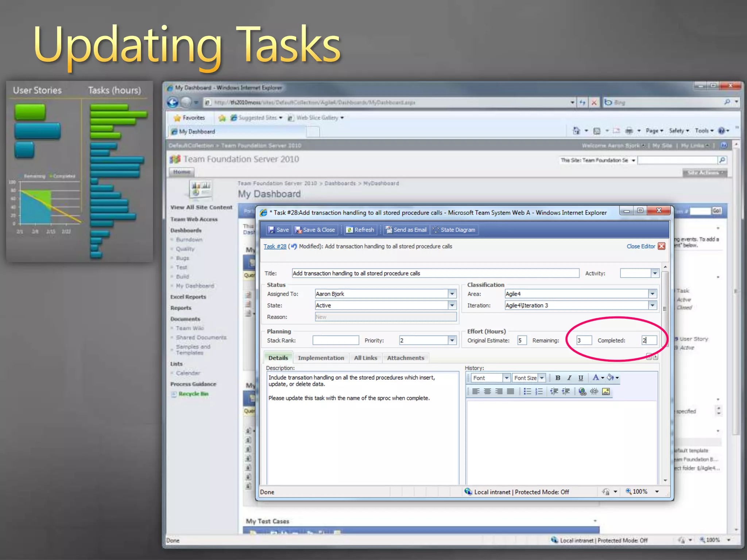Switch to the Details tab
Viewport: 747px width, 560px height.
pyautogui.click(x=278, y=358)
